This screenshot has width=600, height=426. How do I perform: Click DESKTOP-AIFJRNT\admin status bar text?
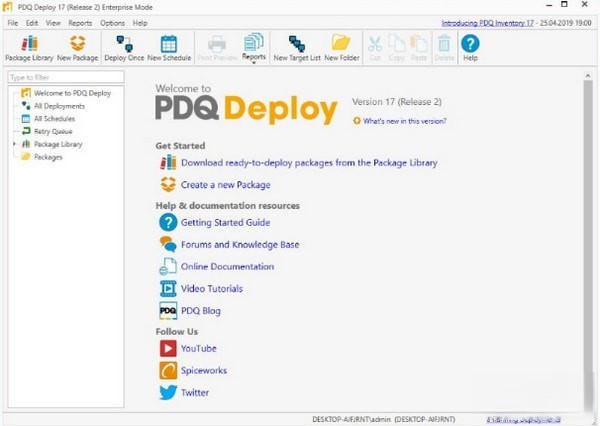coord(351,419)
